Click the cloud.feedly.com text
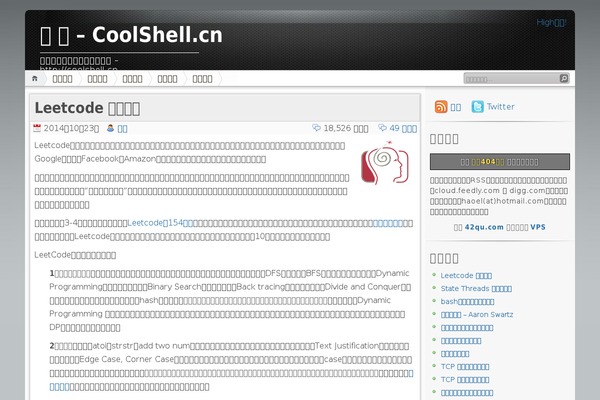 coord(467,191)
